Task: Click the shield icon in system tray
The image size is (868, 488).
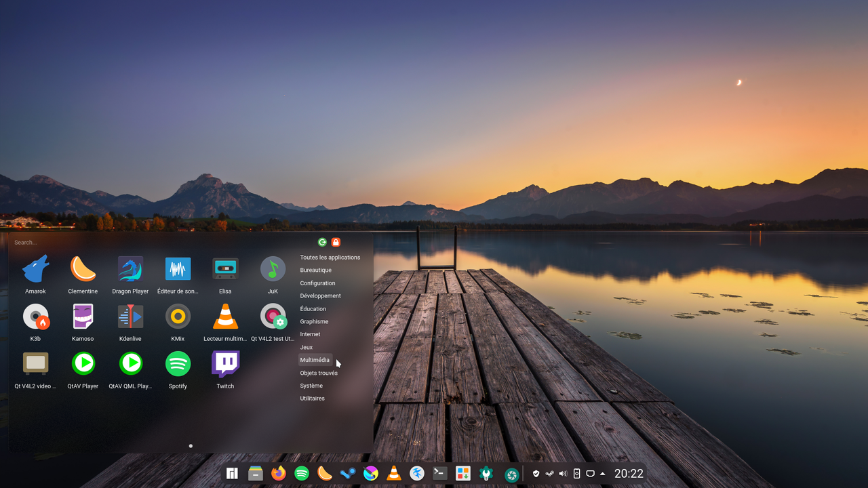Action: pos(536,474)
